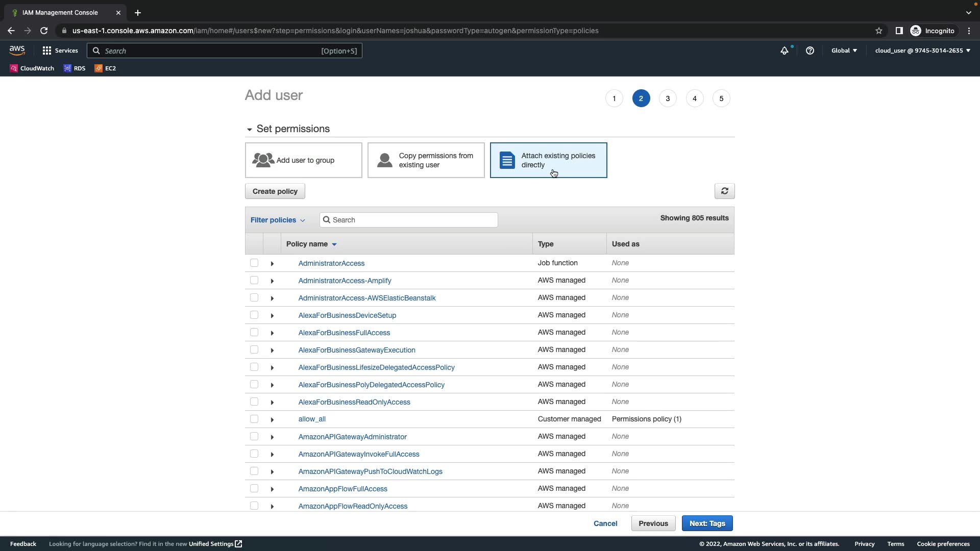This screenshot has width=980, height=551.
Task: Click the AWS logo home icon
Action: pos(17,50)
